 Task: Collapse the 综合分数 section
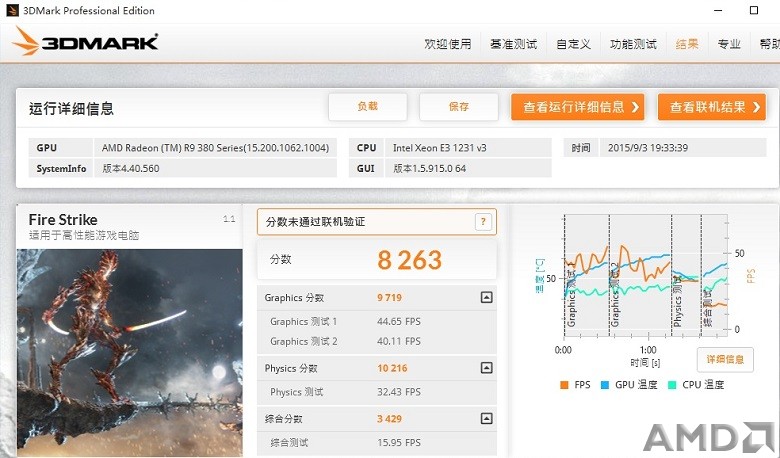pos(487,419)
